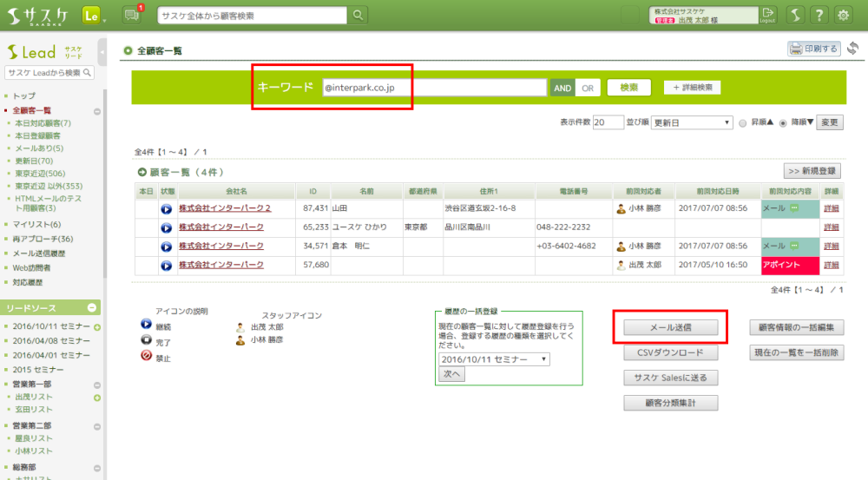Collapse the リードソース section in sidebar
Viewport: 868px width, 480px height.
pyautogui.click(x=92, y=308)
